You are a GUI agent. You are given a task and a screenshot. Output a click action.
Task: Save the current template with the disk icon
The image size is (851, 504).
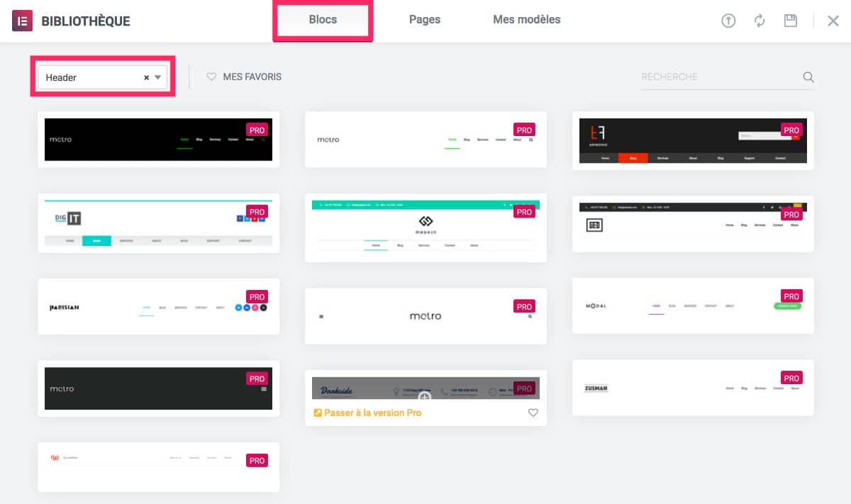click(790, 21)
